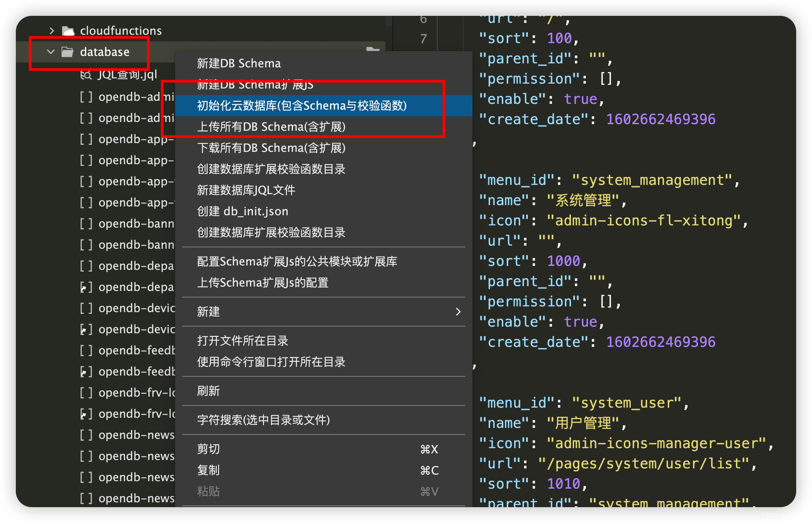Click the cloudfunctions folder icon
The image size is (812, 523).
(x=68, y=31)
